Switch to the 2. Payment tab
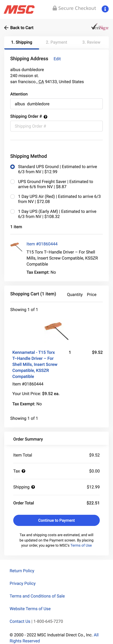Image resolution: width=113 pixels, height=644 pixels. (56, 42)
